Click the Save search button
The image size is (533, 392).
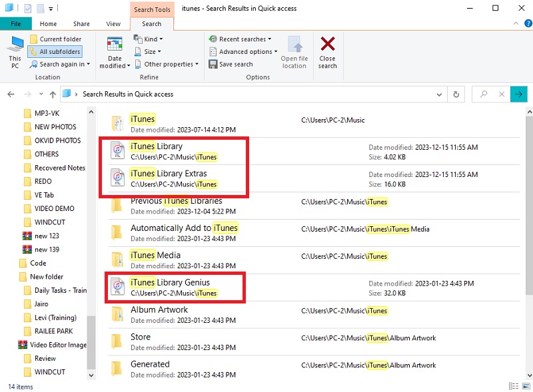pos(231,64)
